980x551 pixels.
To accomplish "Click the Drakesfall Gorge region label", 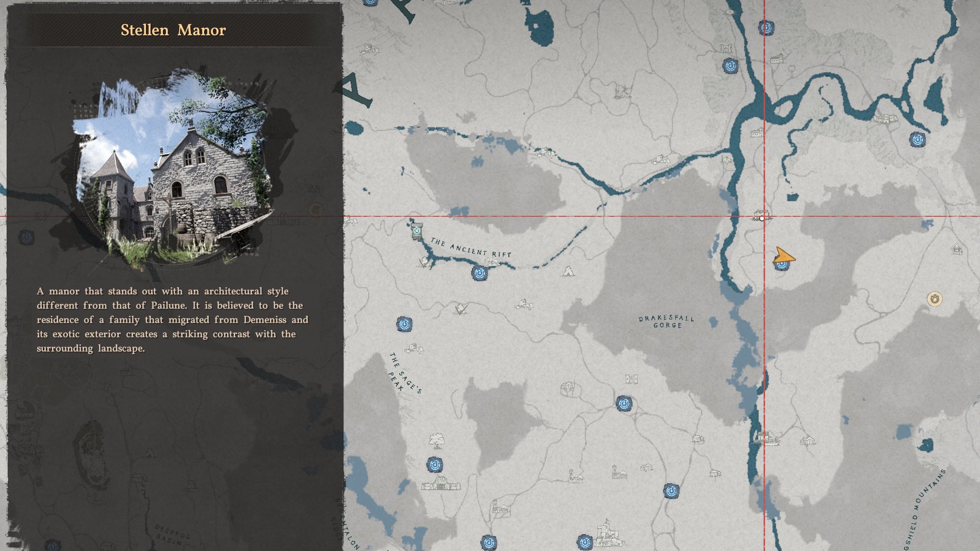I will click(x=667, y=321).
